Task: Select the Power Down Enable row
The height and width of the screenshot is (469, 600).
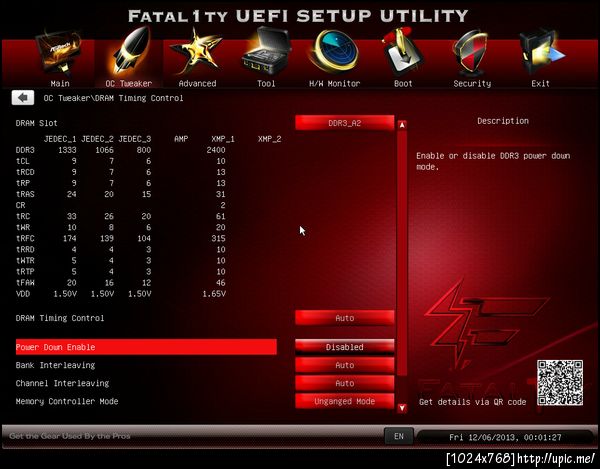Action: pos(146,347)
